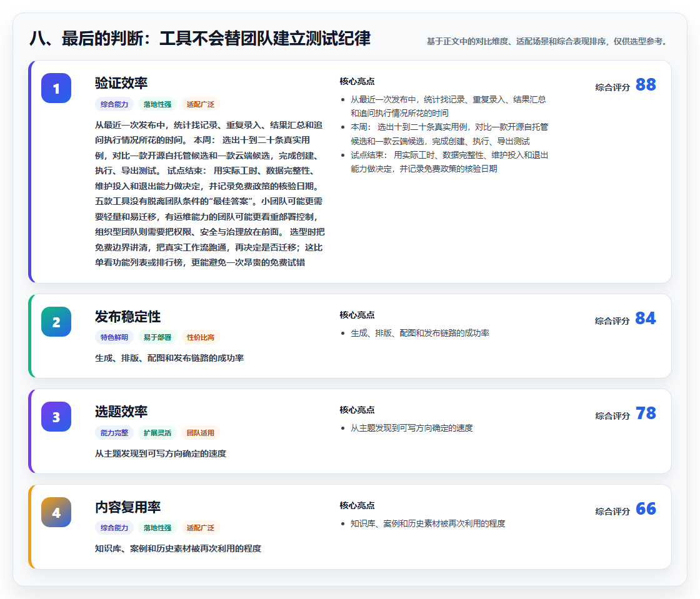The height and width of the screenshot is (599, 700).
Task: Click 核心亮点 heading in 内容复用率 card
Action: [357, 506]
